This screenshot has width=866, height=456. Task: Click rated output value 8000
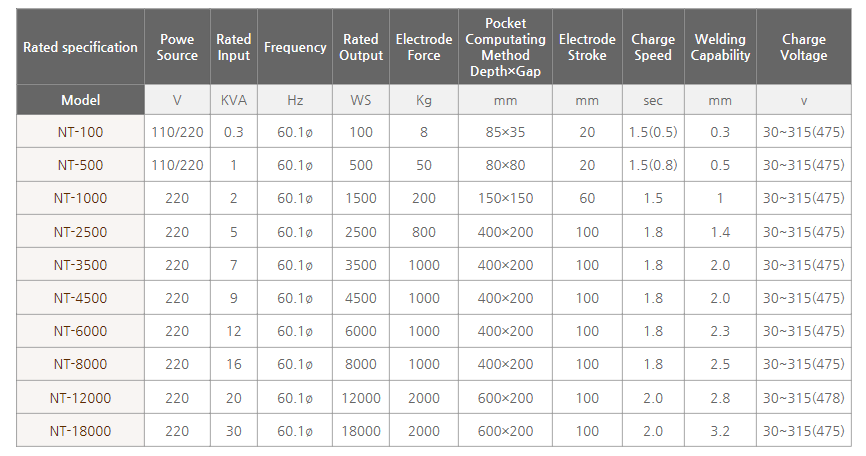[x=361, y=364]
